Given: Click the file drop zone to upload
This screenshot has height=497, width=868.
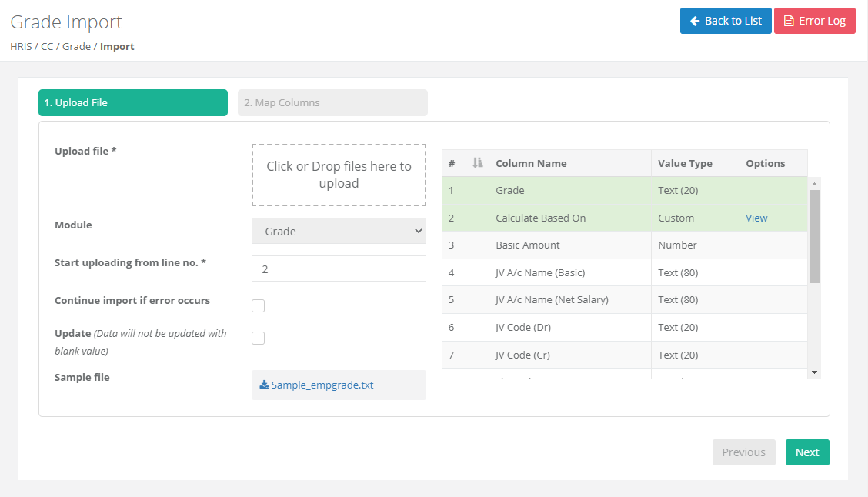Looking at the screenshot, I should coord(339,175).
